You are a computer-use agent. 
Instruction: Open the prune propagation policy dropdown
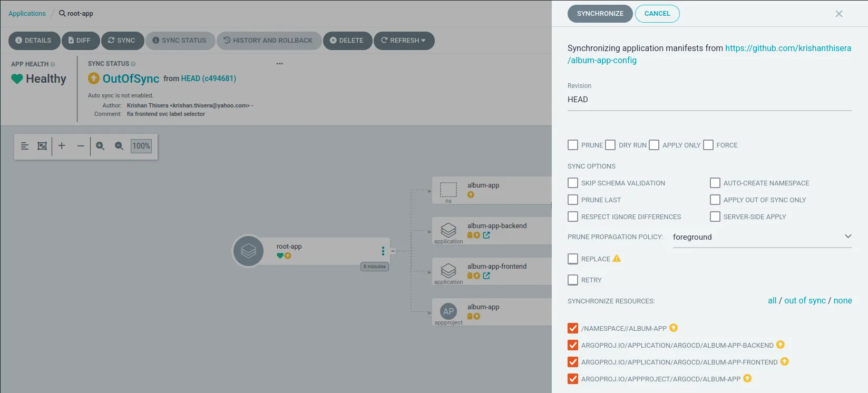762,237
